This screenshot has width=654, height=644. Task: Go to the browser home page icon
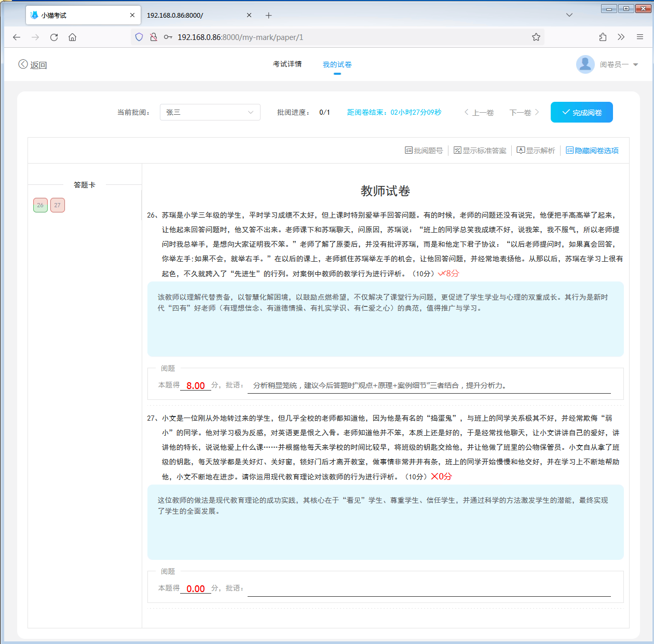[73, 37]
